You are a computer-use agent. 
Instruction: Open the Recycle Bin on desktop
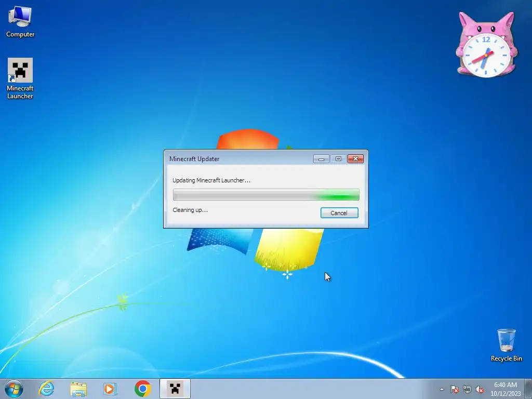click(x=506, y=345)
